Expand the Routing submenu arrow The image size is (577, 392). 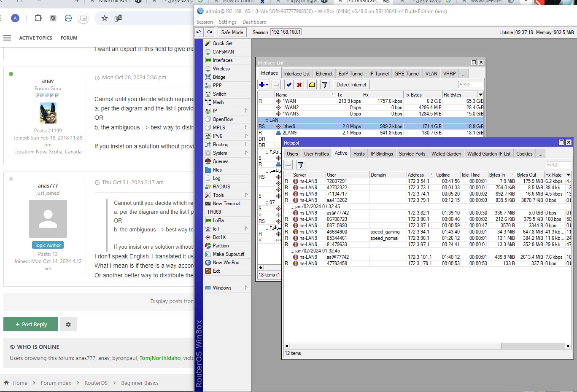click(246, 144)
